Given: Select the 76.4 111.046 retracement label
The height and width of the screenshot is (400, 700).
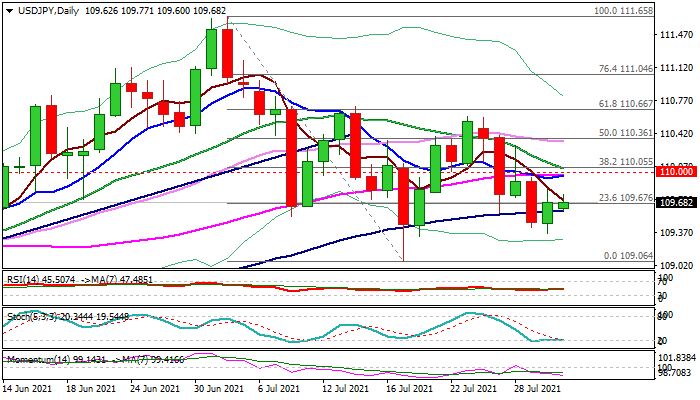Looking at the screenshot, I should (x=625, y=69).
